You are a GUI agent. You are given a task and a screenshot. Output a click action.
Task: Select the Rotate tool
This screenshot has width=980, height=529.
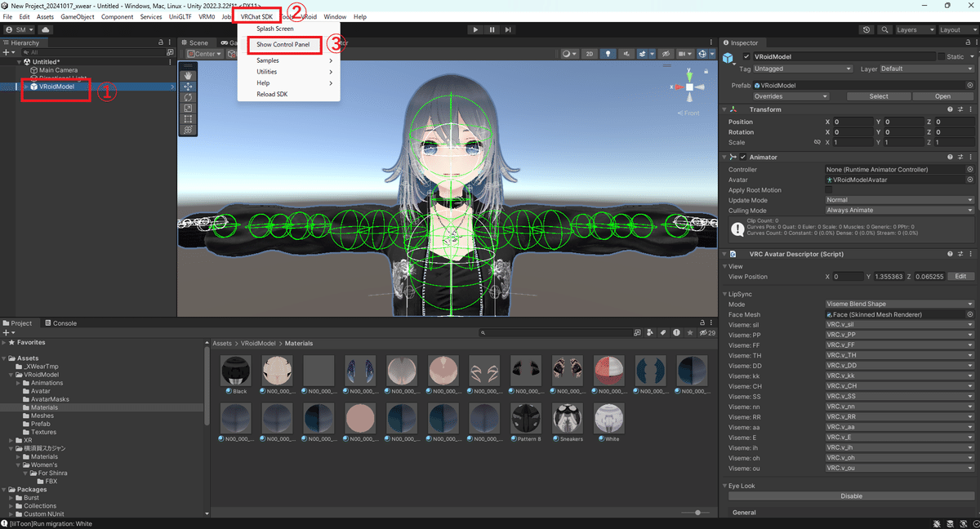click(x=188, y=97)
